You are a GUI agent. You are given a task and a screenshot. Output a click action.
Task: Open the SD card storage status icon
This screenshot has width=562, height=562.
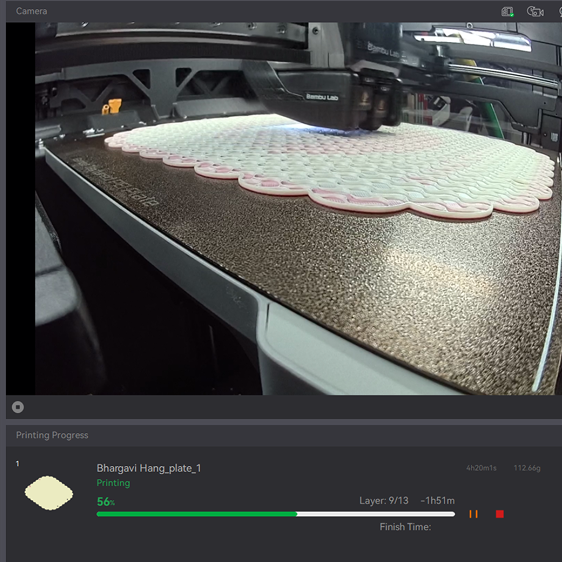(x=507, y=11)
